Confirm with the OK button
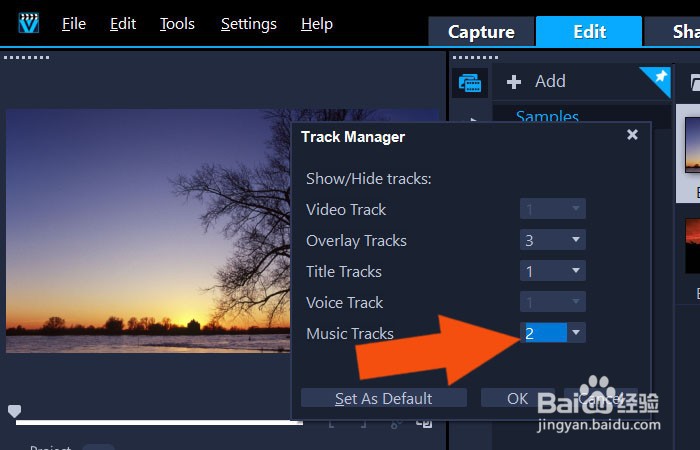 click(x=518, y=398)
